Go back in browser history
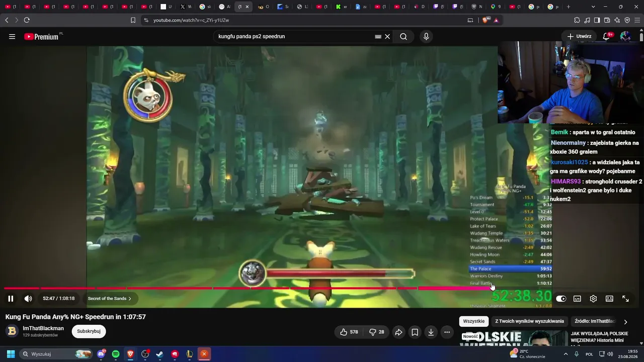Viewport: 644px width, 362px height. tap(7, 20)
